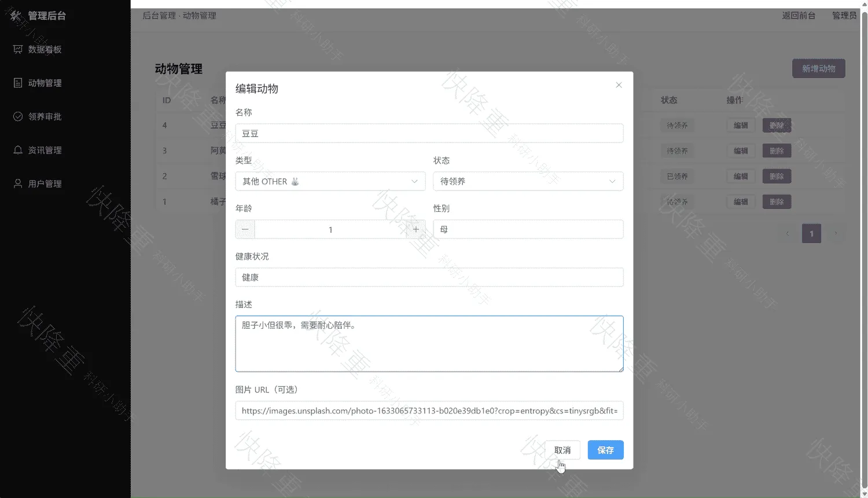This screenshot has width=868, height=498.
Task: Click the 性别 input field
Action: (528, 229)
